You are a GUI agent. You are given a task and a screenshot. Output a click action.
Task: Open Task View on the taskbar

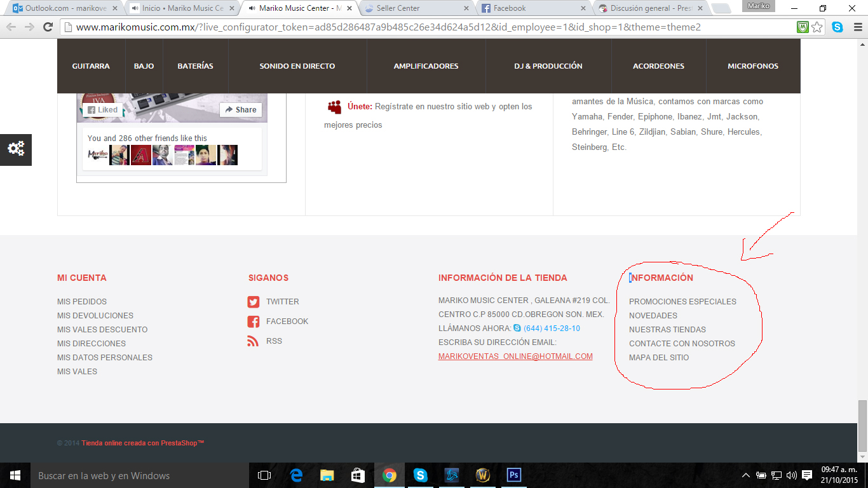264,475
